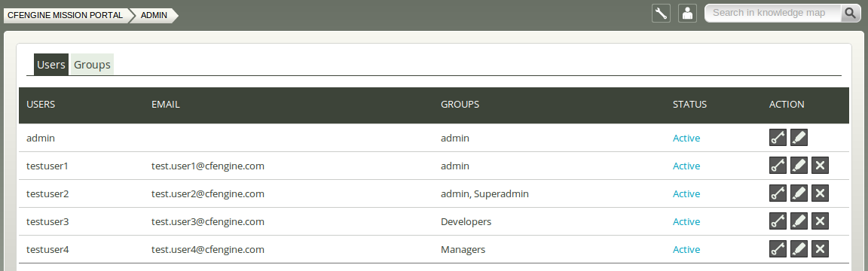
Task: Click the ACTION column header
Action: pyautogui.click(x=787, y=104)
